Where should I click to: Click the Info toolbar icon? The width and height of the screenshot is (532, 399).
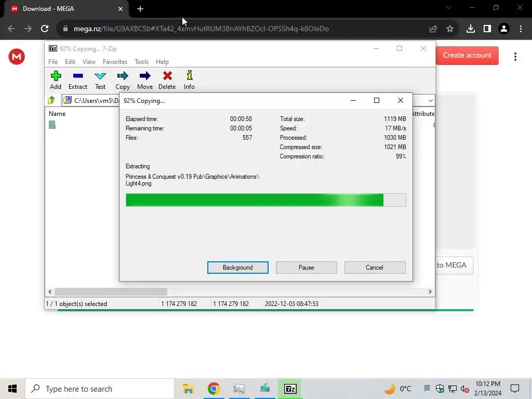click(x=189, y=80)
